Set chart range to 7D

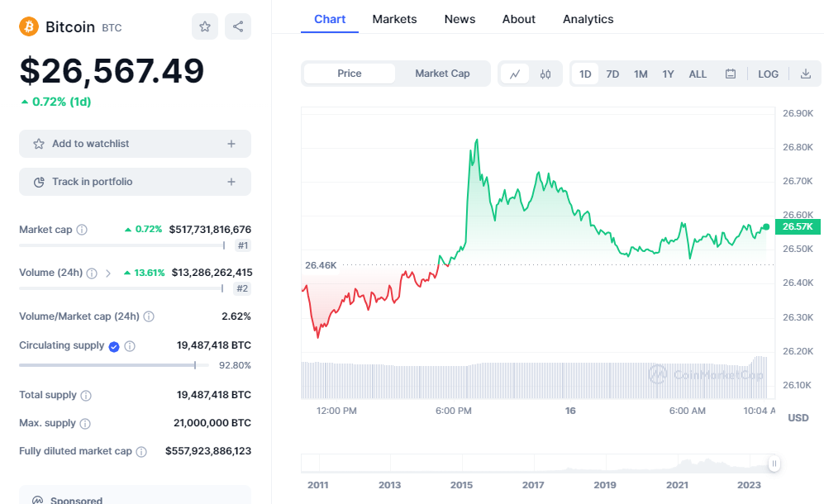612,74
